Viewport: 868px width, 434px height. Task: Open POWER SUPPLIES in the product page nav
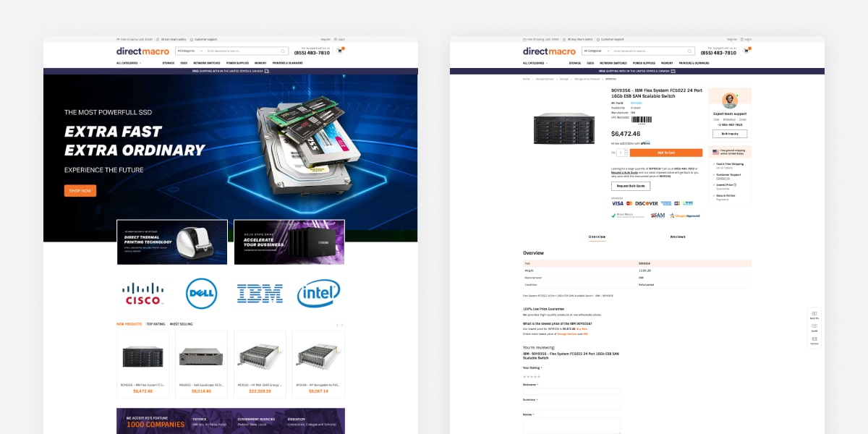pos(644,63)
